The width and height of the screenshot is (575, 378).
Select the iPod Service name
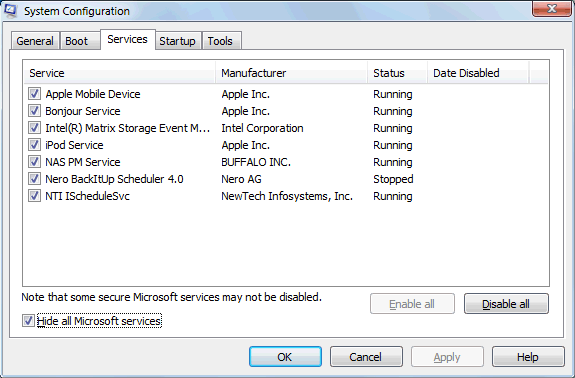(x=74, y=145)
